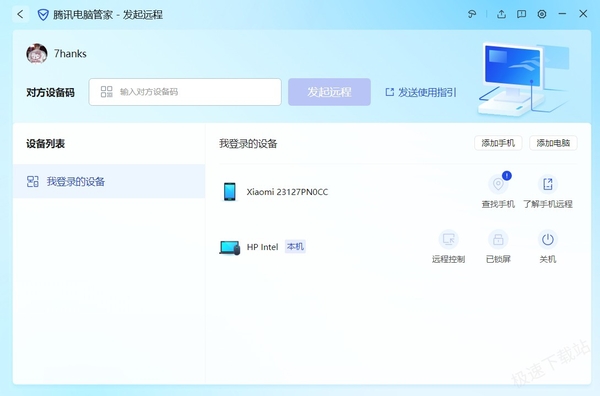Viewport: 600px width, 396px height.
Task: Click the 7hanks username
Action: (70, 54)
